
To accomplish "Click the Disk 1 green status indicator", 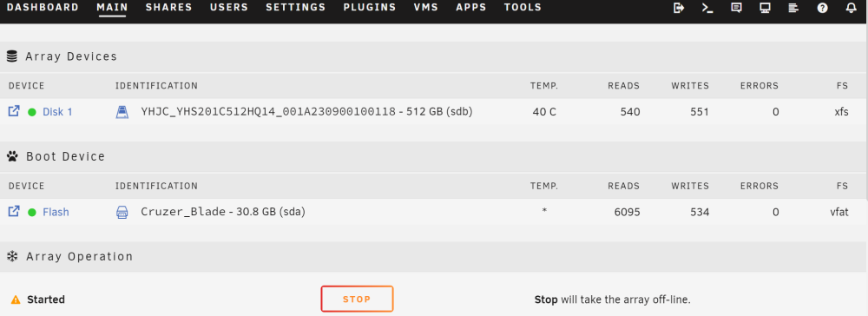I will pos(31,112).
